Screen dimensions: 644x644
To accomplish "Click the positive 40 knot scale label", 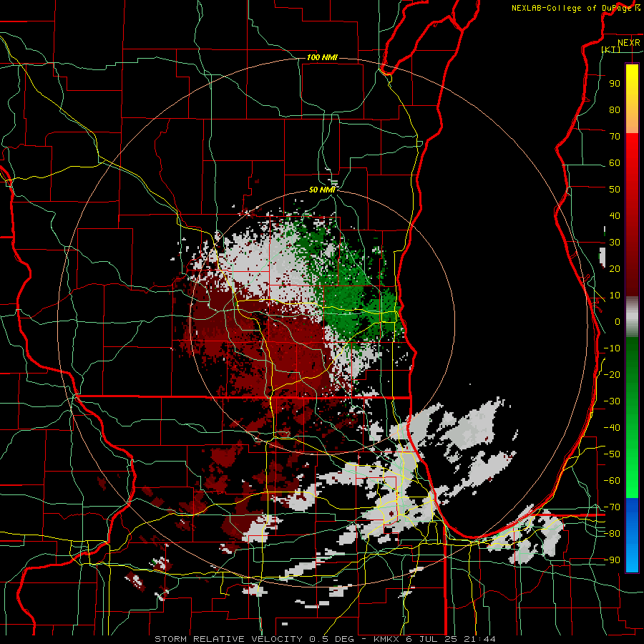I will pos(615,215).
